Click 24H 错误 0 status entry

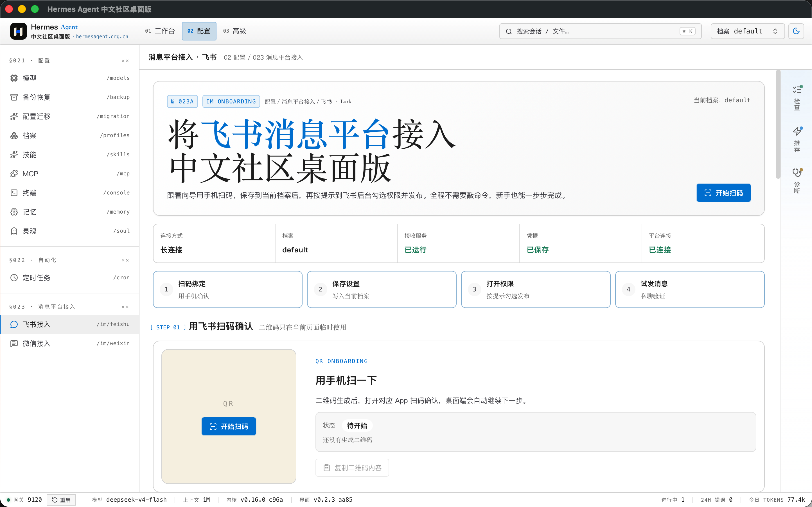pyautogui.click(x=716, y=500)
